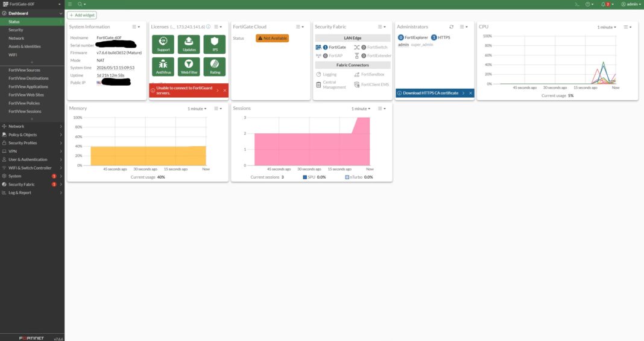Viewport: 644px width, 341px height.
Task: Click the Rating license icon
Action: pyautogui.click(x=215, y=66)
